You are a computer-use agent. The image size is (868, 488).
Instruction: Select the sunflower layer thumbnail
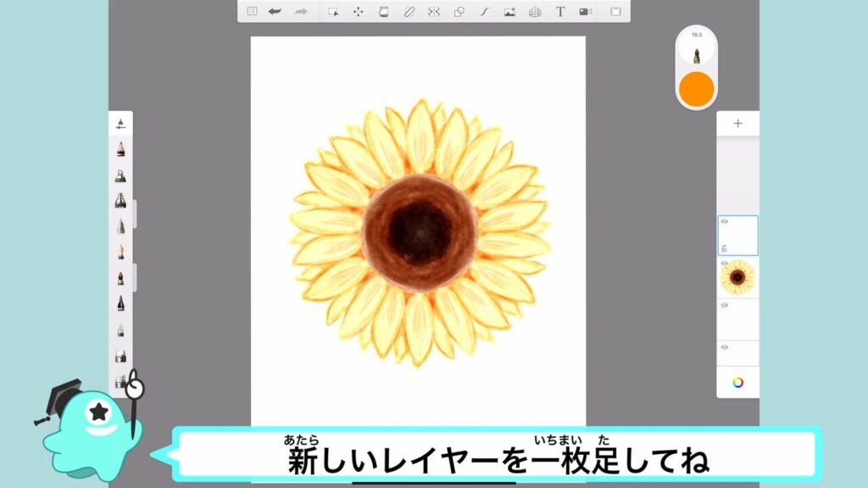point(738,277)
